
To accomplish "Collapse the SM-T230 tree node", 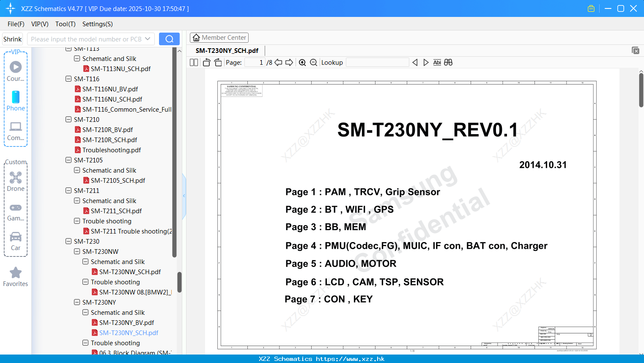I will pos(69,241).
